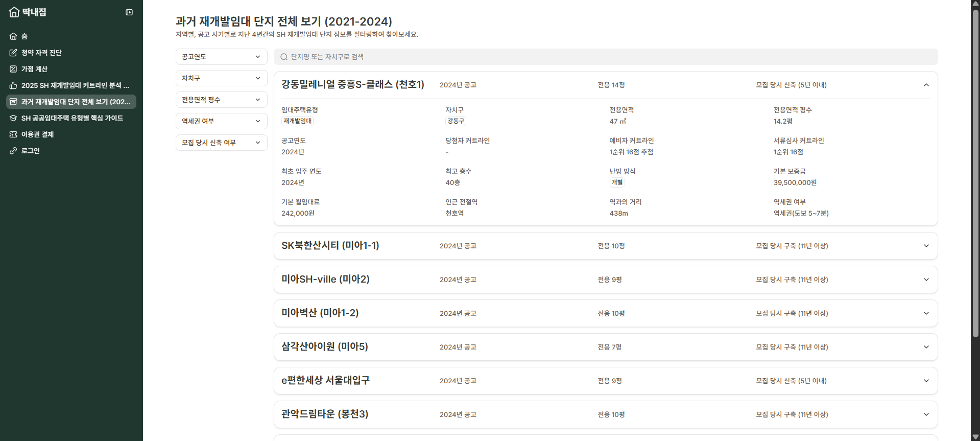Screen dimensions: 980x441
Task: Expand the 관악드림타운 (봉천3) card chevron
Action: tap(926, 414)
